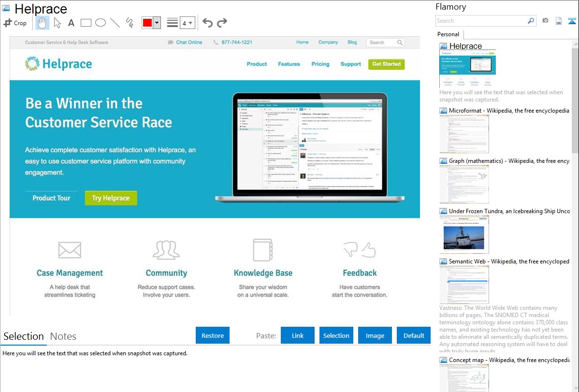Click the Concept map snapshot list icon

[x=443, y=360]
